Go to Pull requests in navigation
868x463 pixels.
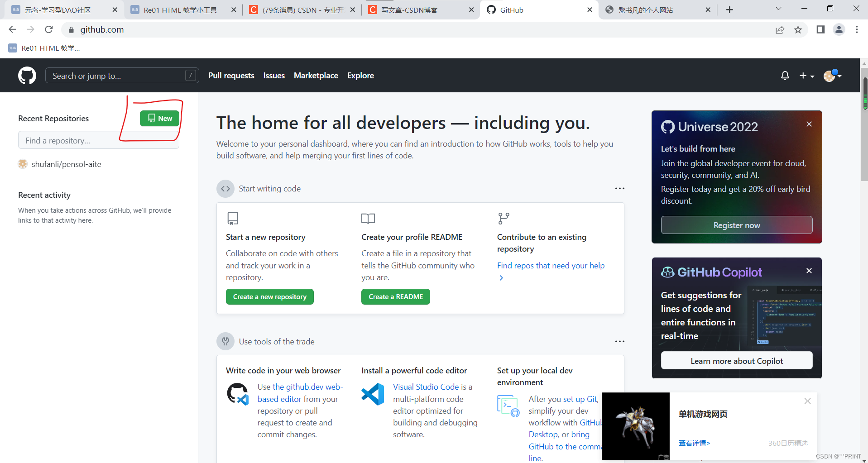click(231, 76)
